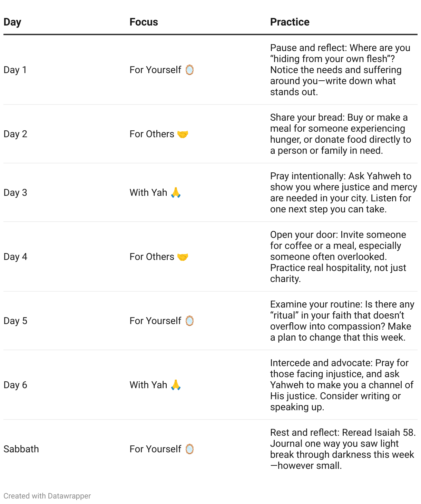
Task: Click the mirror emoji in Day 5 row
Action: pyautogui.click(x=189, y=321)
